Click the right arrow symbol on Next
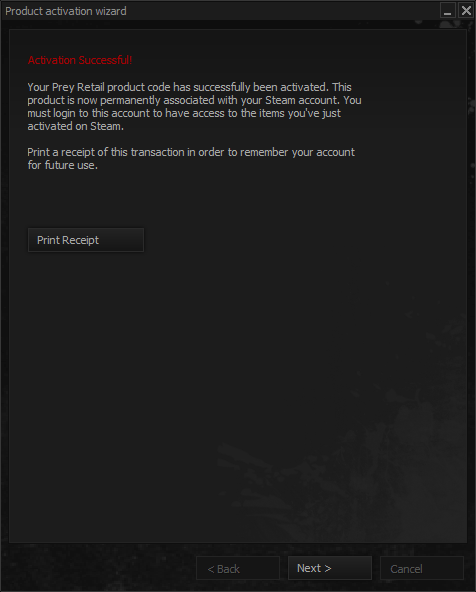The width and height of the screenshot is (476, 592). tap(328, 568)
